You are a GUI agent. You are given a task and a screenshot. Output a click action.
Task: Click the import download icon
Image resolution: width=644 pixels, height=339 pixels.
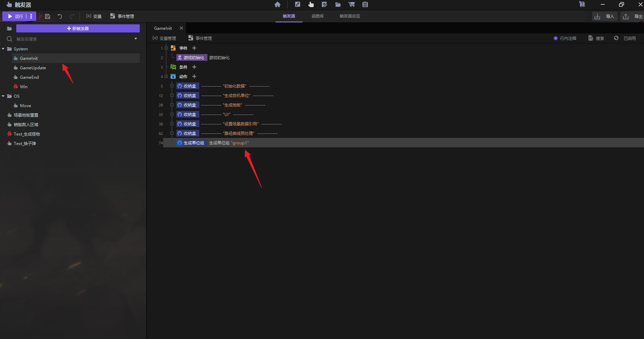pyautogui.click(x=597, y=16)
